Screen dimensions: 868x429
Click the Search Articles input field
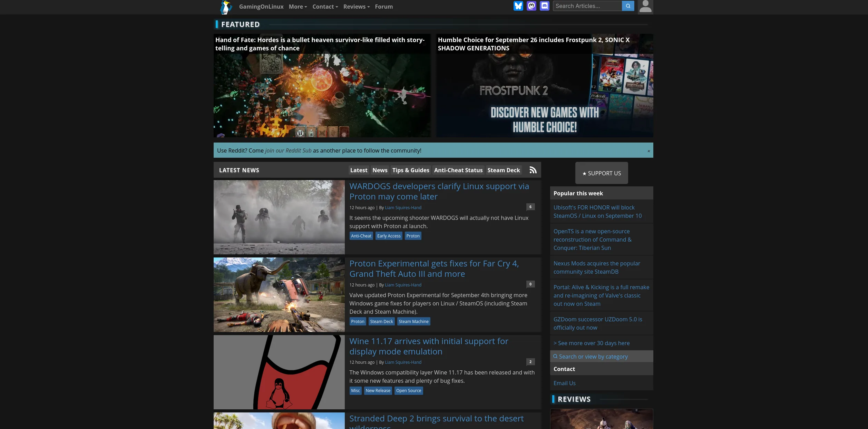(587, 6)
